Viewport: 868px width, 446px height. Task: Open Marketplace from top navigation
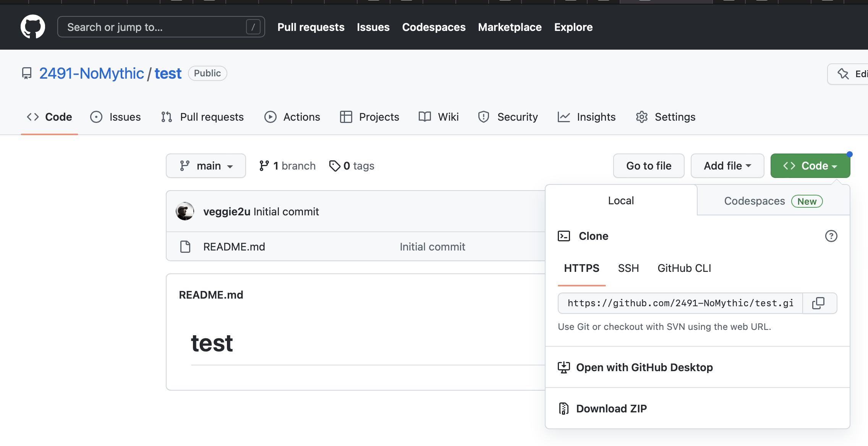tap(510, 27)
